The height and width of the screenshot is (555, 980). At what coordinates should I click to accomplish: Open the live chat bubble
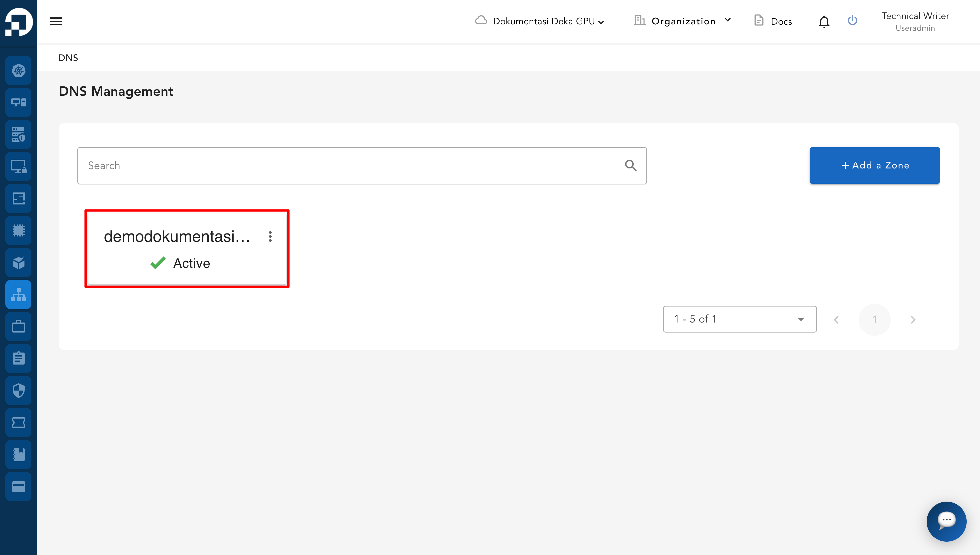coord(946,521)
